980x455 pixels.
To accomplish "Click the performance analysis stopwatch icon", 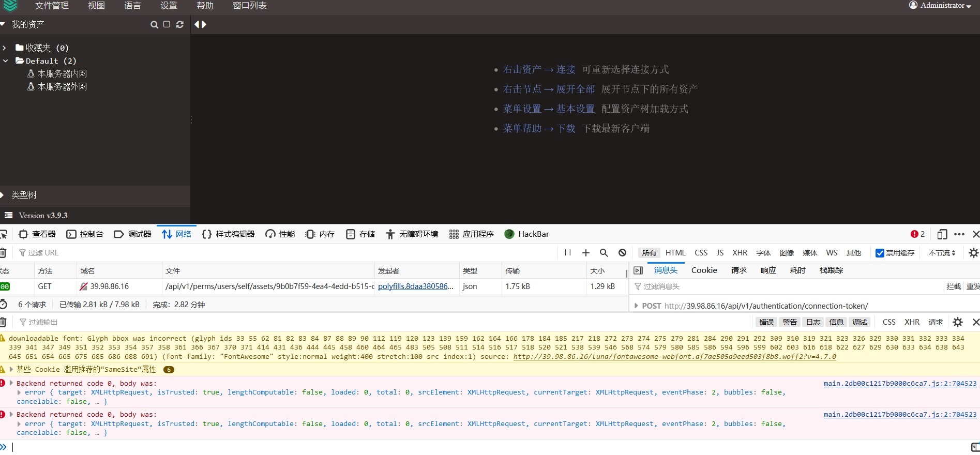I will tap(4, 305).
